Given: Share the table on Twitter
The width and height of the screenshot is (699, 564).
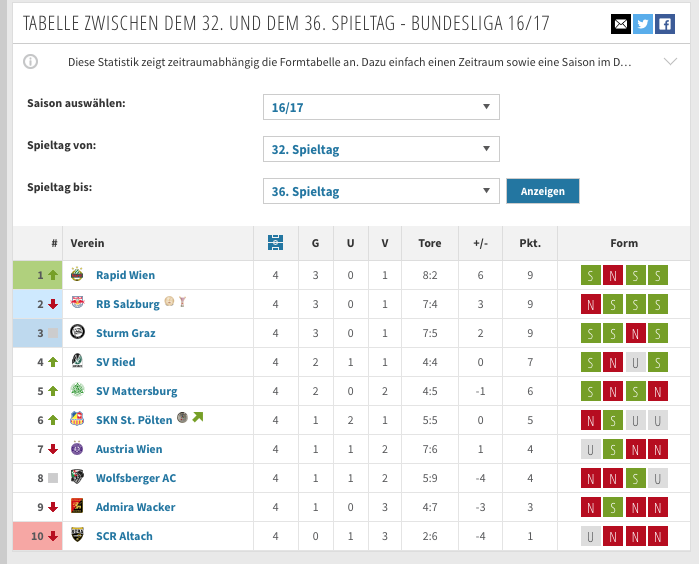Looking at the screenshot, I should [x=642, y=24].
